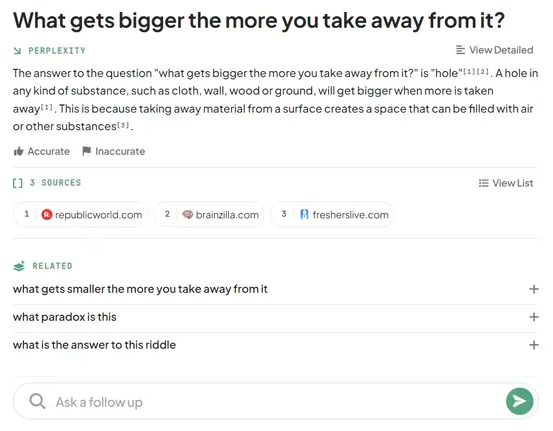Screen dimensions: 553x431
Task: Click the Inaccurate flag icon
Action: tap(86, 151)
